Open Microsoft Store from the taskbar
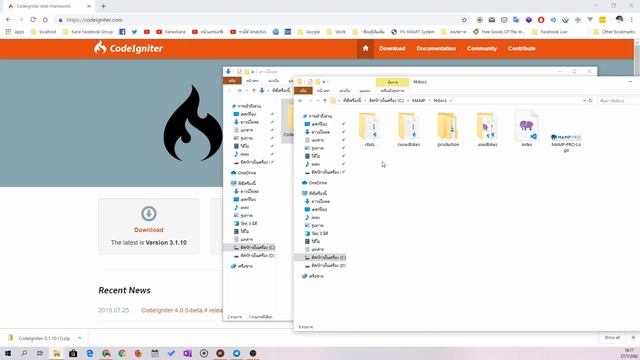The image size is (640, 360). pyautogui.click(x=73, y=353)
